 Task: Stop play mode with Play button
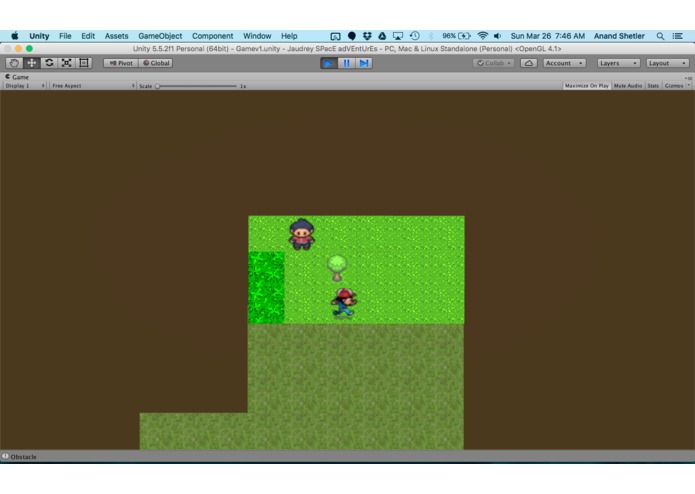[329, 63]
